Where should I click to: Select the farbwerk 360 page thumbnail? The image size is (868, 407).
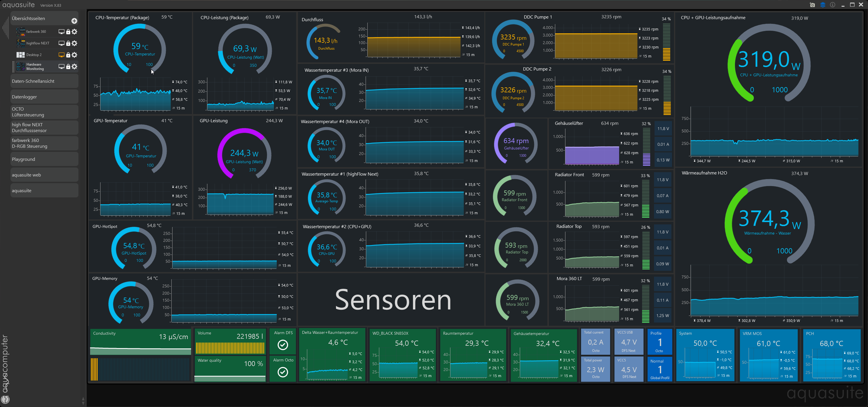tap(21, 32)
